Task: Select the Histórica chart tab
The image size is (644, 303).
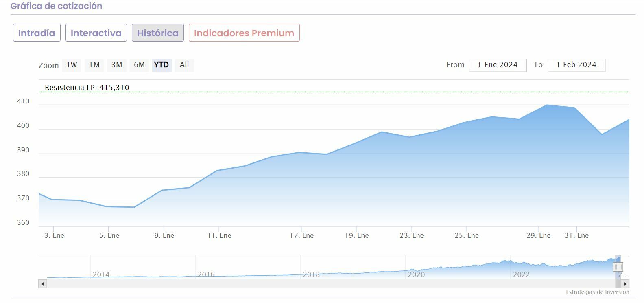Action: pyautogui.click(x=157, y=33)
